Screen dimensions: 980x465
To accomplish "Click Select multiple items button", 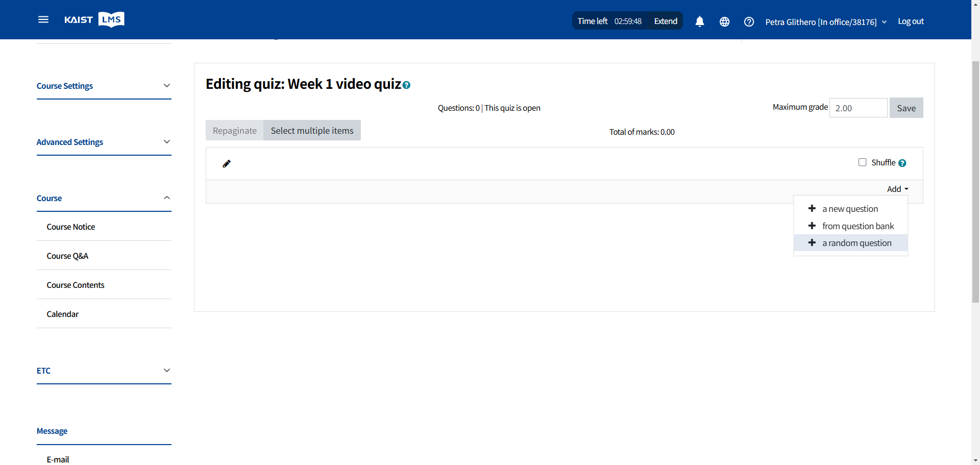I will [x=312, y=131].
